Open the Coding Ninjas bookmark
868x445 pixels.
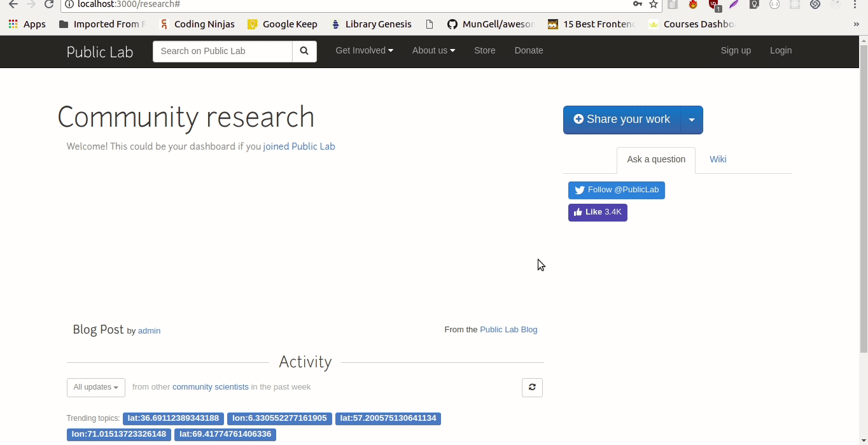(x=197, y=24)
